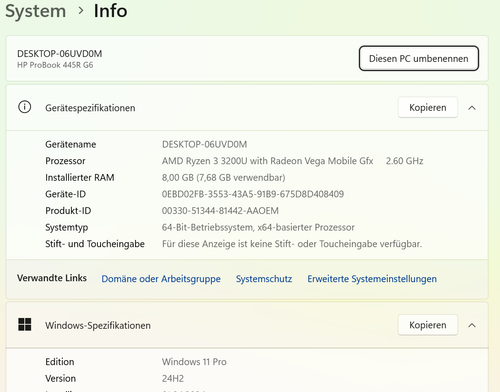The width and height of the screenshot is (500, 392).
Task: Copy Gerätespezifikationen with Kopieren button
Action: pos(428,107)
